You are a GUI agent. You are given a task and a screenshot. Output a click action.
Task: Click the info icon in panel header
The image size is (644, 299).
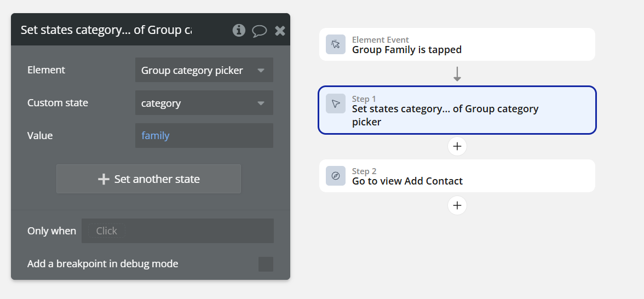coord(239,30)
